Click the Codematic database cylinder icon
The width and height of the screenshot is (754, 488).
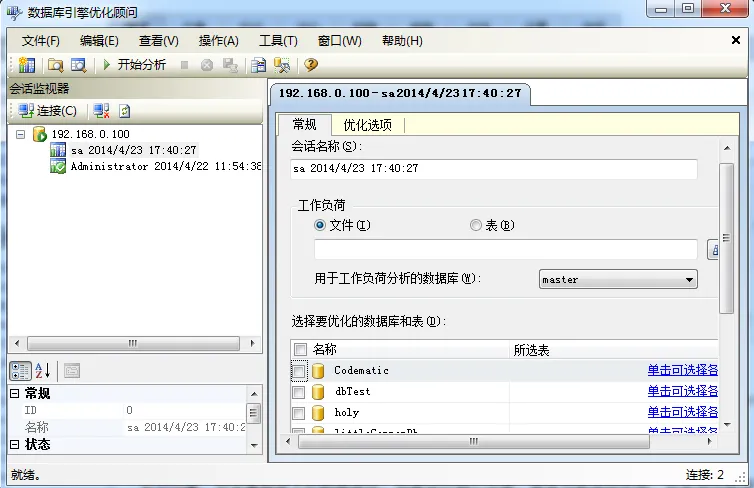[318, 371]
